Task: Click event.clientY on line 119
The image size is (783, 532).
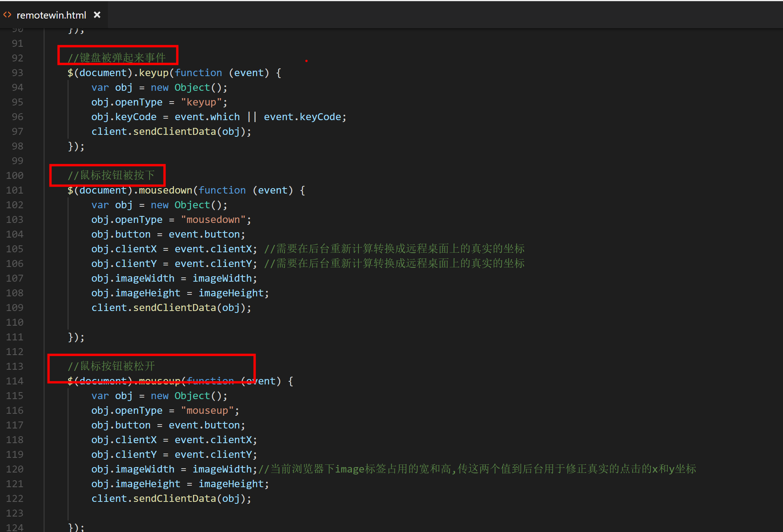Action: (213, 454)
